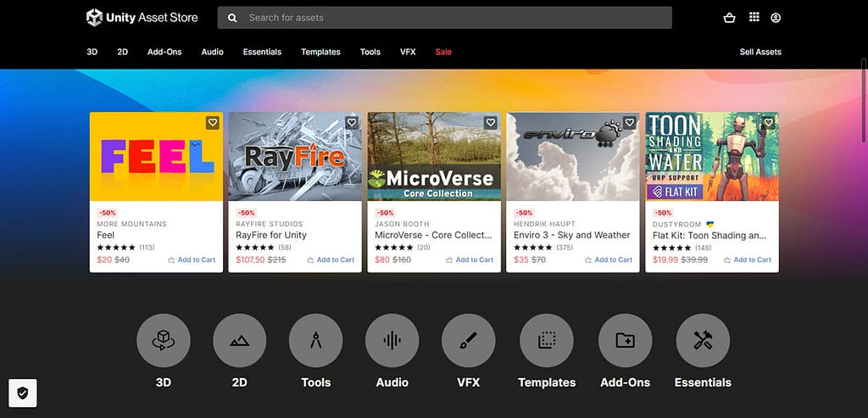The image size is (868, 418).
Task: Click publisher name JASON BOOTH
Action: [402, 224]
